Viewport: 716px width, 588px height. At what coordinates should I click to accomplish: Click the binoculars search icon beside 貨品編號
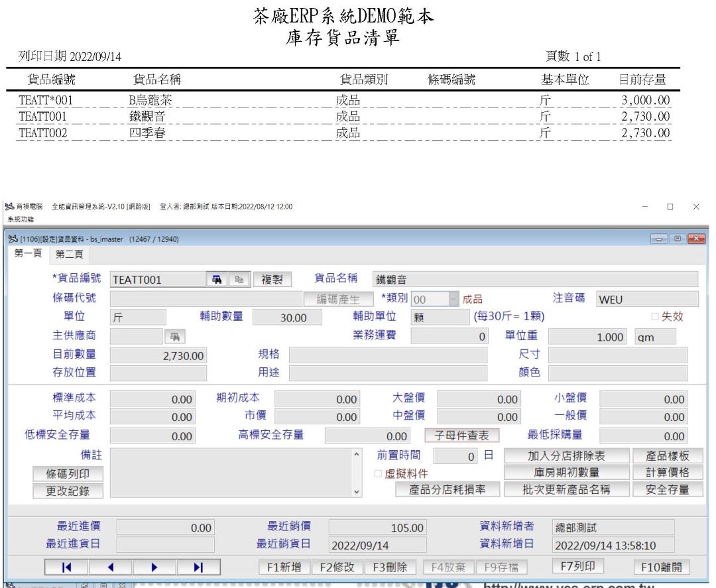click(217, 279)
